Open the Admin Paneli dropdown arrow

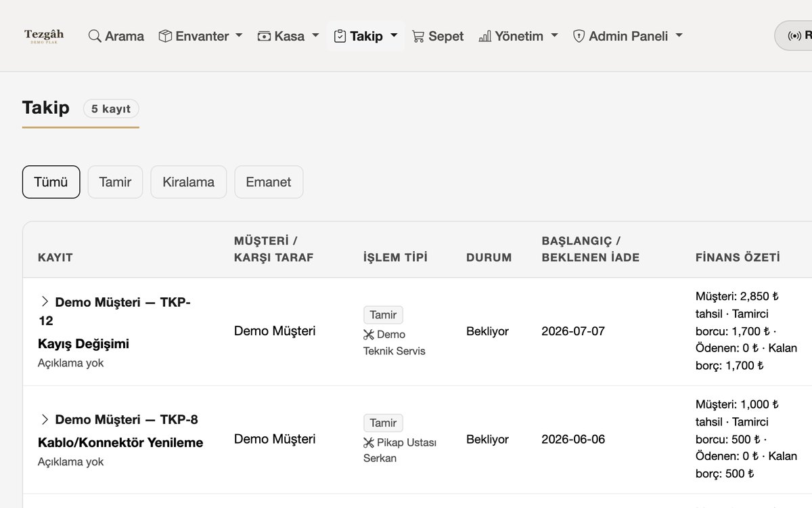pos(679,36)
